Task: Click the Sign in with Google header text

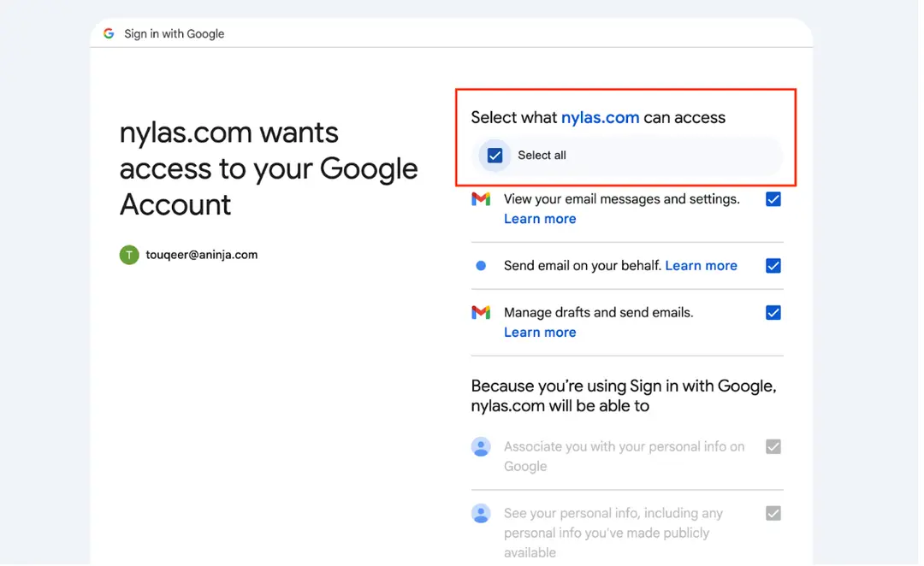Action: point(175,34)
